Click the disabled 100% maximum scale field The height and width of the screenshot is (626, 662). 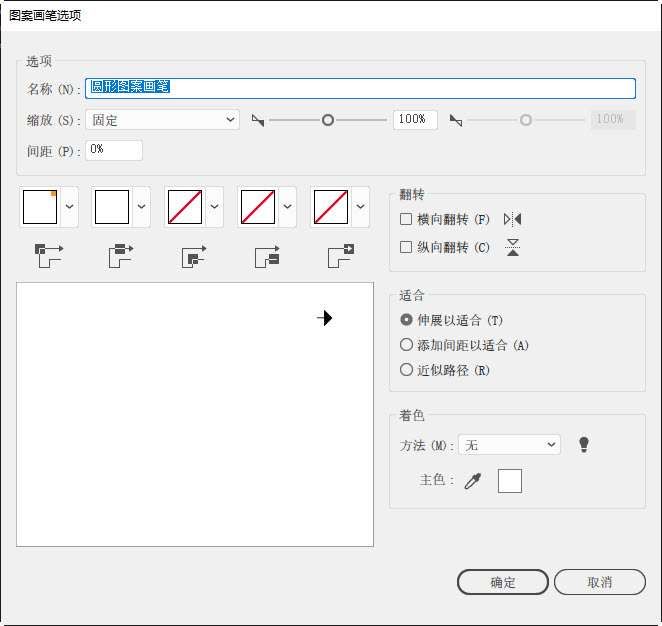(613, 120)
